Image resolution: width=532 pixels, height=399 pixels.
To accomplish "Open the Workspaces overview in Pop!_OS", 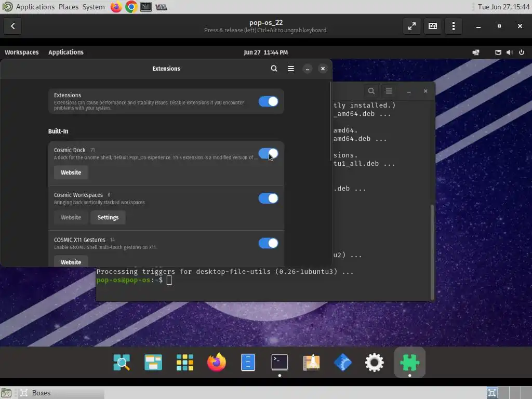I will [x=22, y=52].
